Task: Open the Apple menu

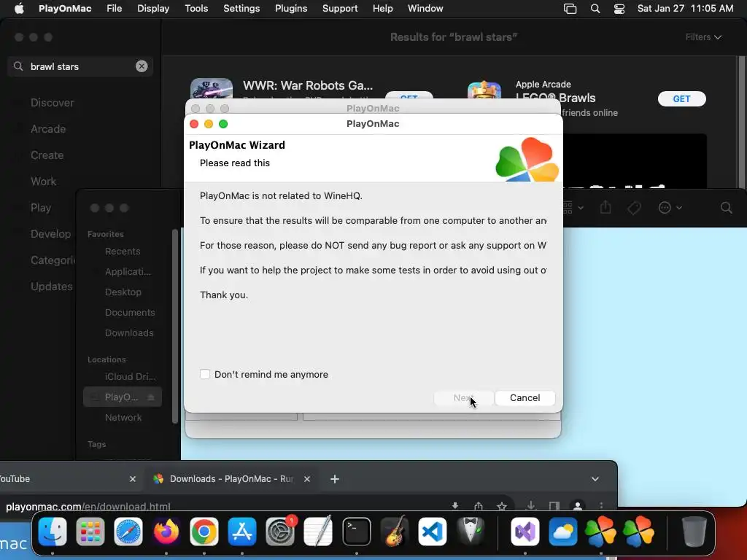Action: coord(19,9)
